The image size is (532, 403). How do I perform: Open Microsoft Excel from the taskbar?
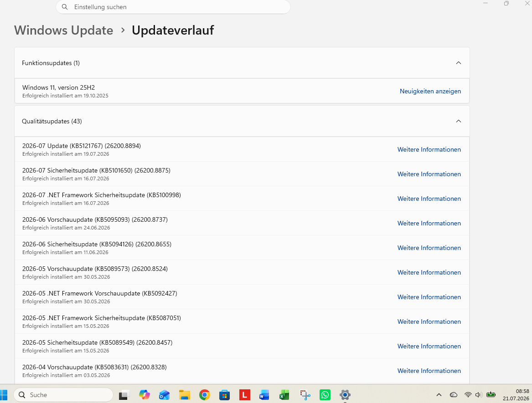(x=284, y=395)
